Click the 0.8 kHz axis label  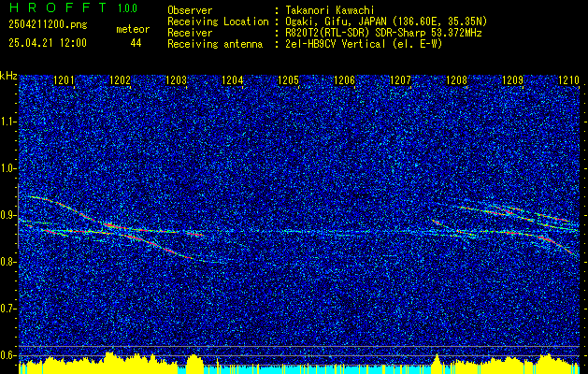(x=7, y=262)
